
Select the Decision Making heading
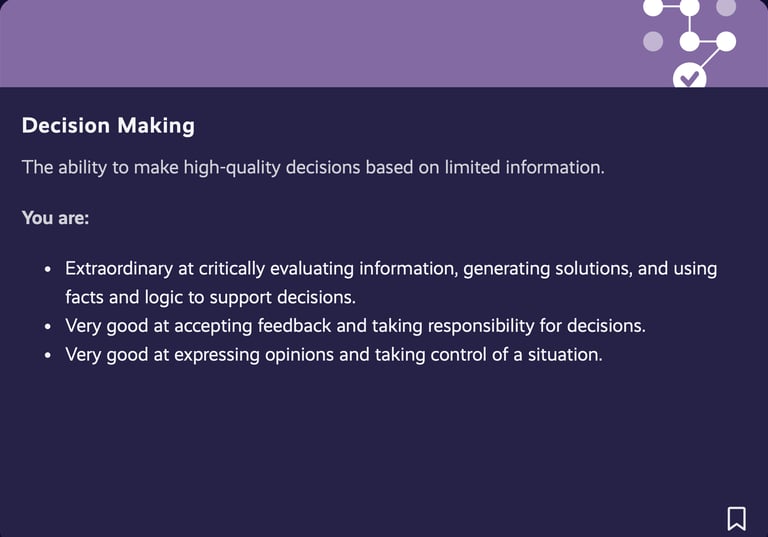[108, 126]
